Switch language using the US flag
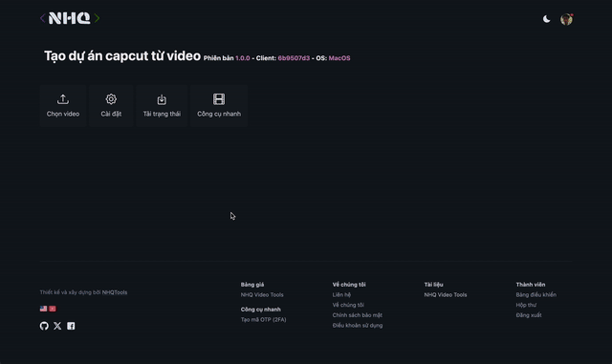The image size is (612, 364). click(x=43, y=309)
